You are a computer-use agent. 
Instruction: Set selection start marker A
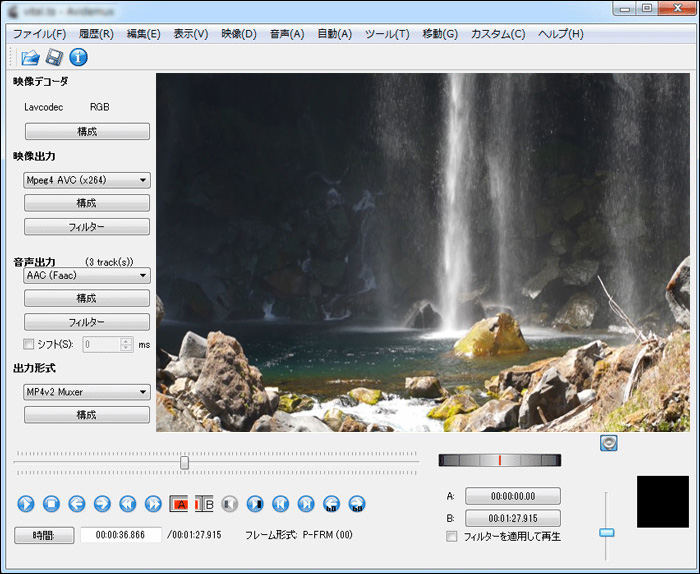point(179,504)
